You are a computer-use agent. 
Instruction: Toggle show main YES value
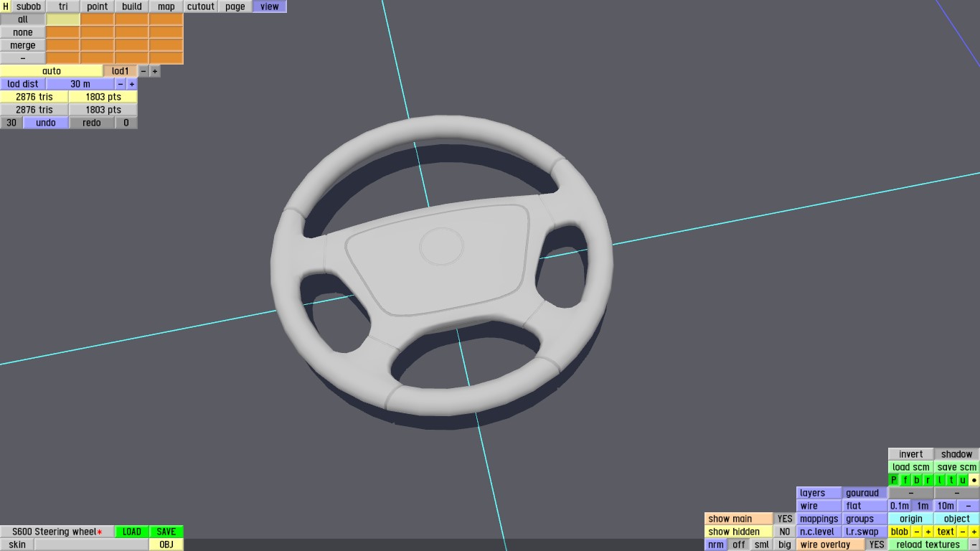(785, 519)
